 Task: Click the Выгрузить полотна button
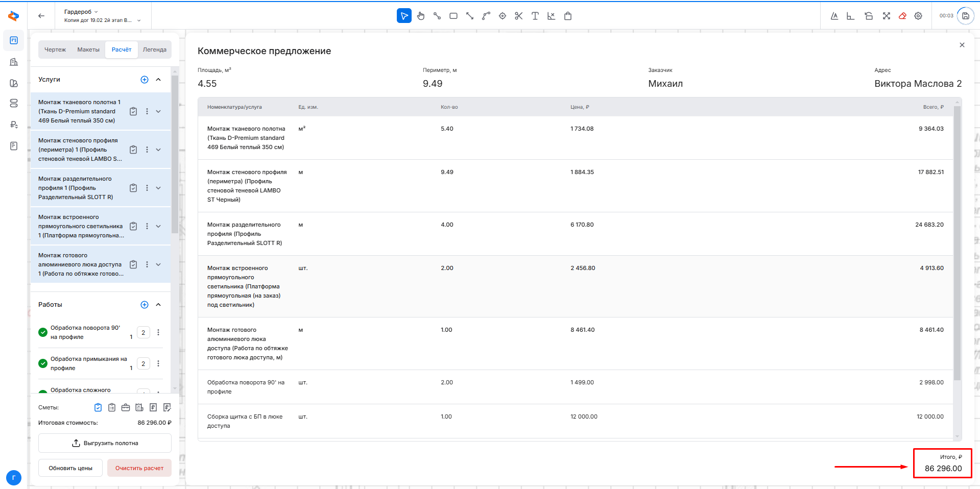(105, 443)
